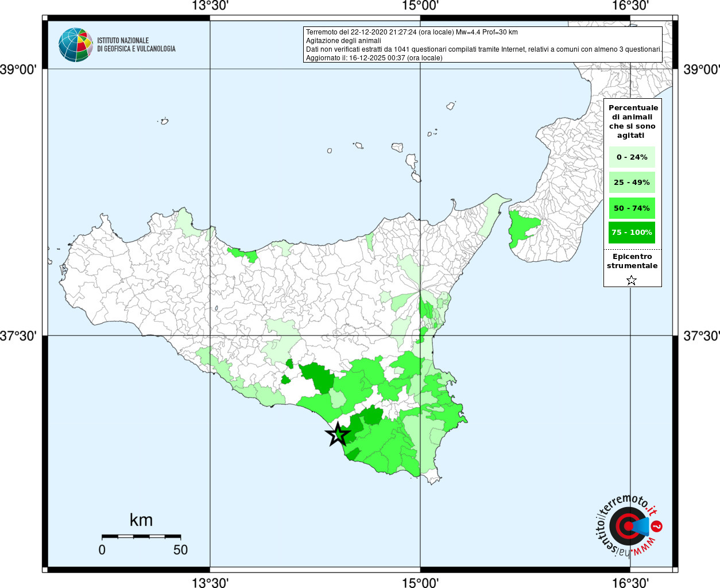Click the scale bar '50' value

click(x=180, y=550)
